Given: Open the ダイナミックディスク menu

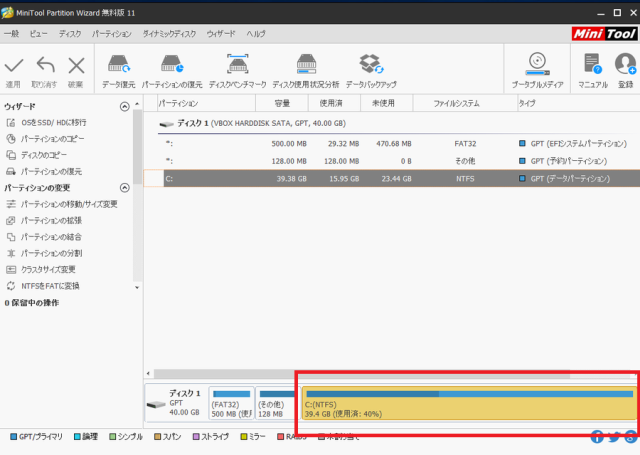Looking at the screenshot, I should coord(169,33).
